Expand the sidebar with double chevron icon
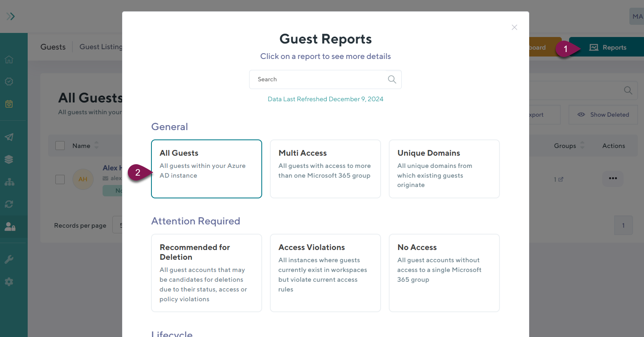 tap(11, 16)
